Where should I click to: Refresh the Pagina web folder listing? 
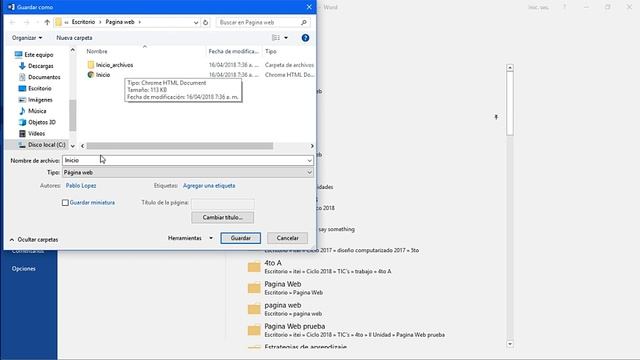coord(206,22)
